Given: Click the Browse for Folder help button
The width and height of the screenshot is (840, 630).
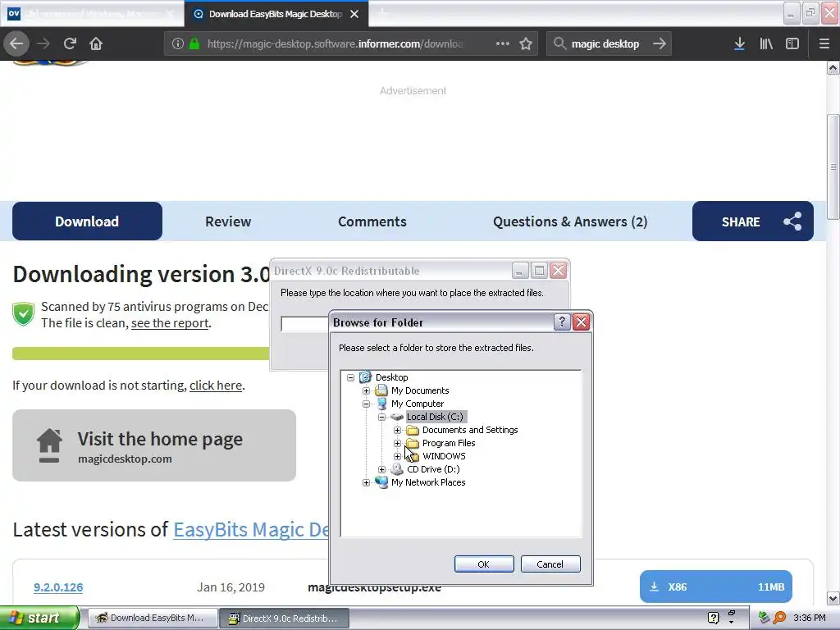Looking at the screenshot, I should [x=561, y=322].
